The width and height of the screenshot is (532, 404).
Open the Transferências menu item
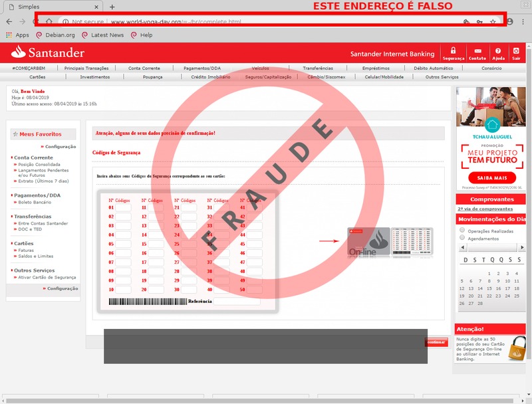(x=318, y=68)
